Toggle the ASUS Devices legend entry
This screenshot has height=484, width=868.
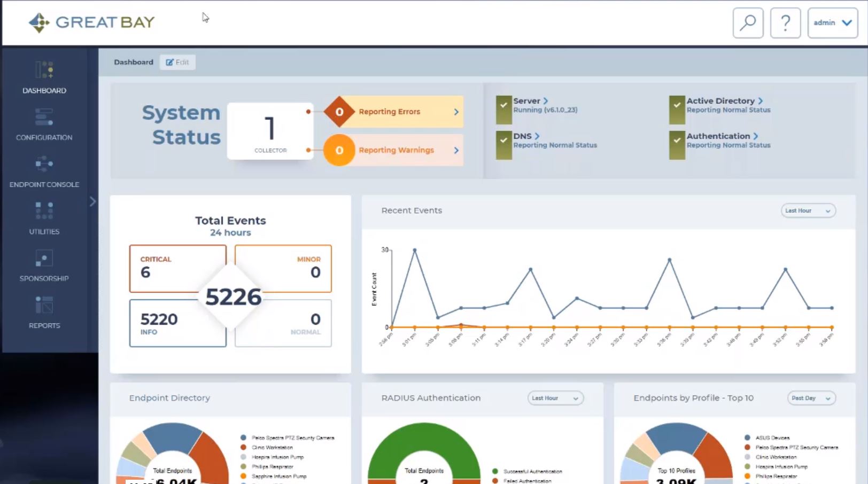coord(767,438)
